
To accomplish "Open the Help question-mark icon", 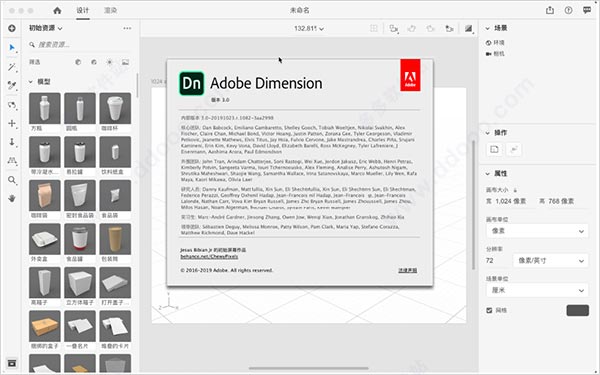I will 568,10.
